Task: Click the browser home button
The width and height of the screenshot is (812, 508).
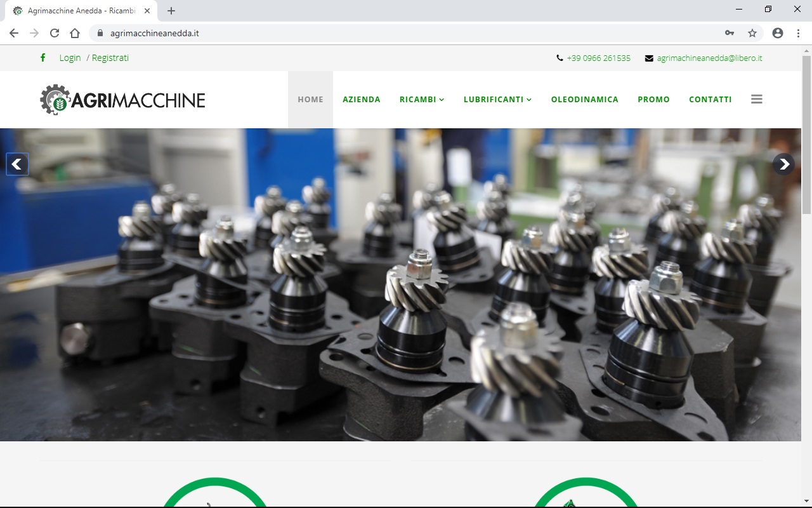Action: (75, 33)
